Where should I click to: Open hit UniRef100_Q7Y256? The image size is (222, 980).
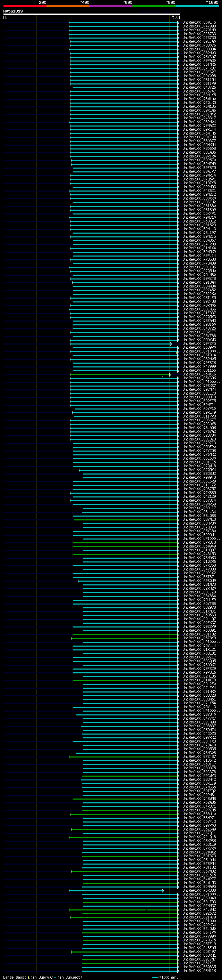tap(199, 451)
